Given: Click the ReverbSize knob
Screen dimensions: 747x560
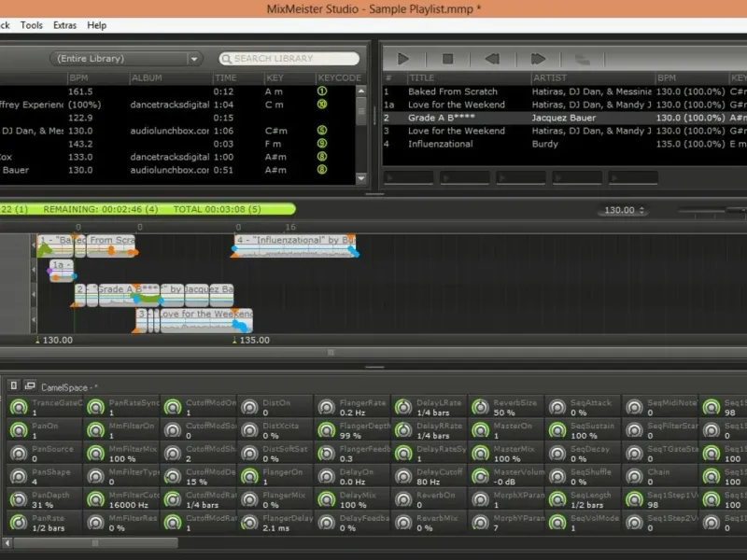Looking at the screenshot, I should tap(479, 407).
